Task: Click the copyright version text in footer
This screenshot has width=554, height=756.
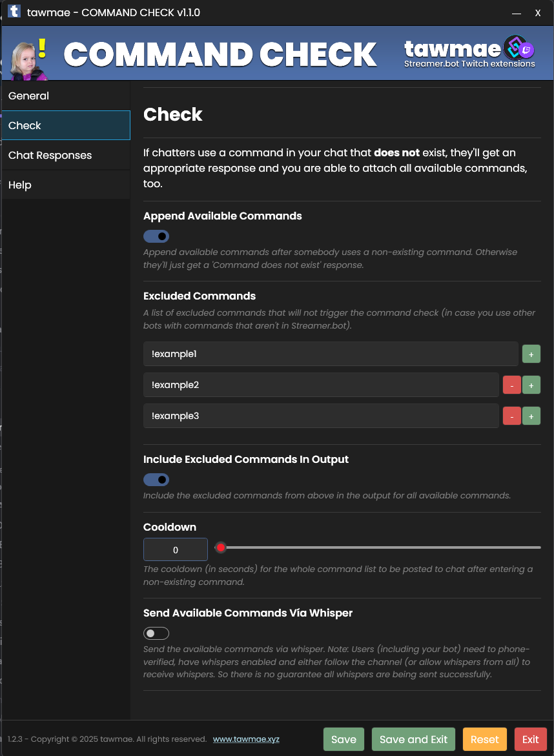Action: coord(107,739)
